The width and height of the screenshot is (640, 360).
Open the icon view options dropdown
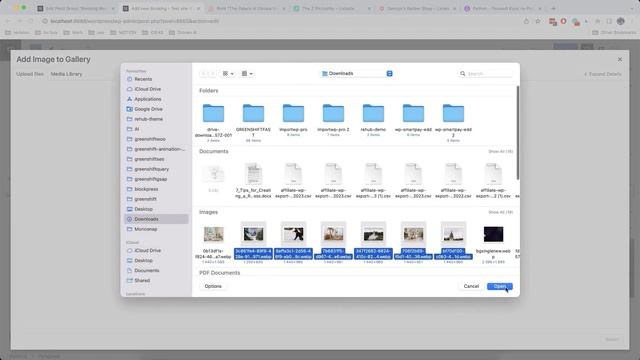point(228,73)
